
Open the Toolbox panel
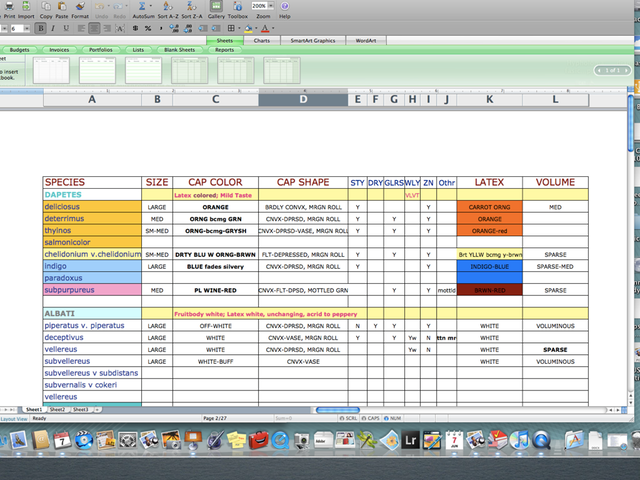click(x=237, y=10)
